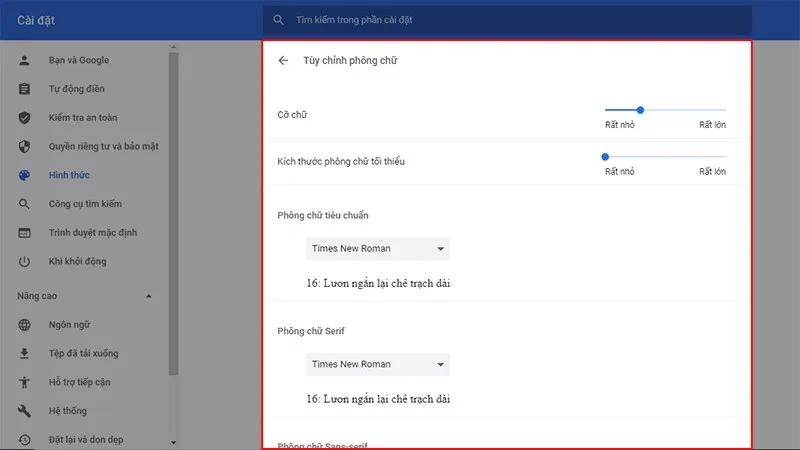Viewport: 800px width, 450px height.
Task: Click the Kích thước phông chữ tối thiểu slider handle
Action: click(605, 157)
